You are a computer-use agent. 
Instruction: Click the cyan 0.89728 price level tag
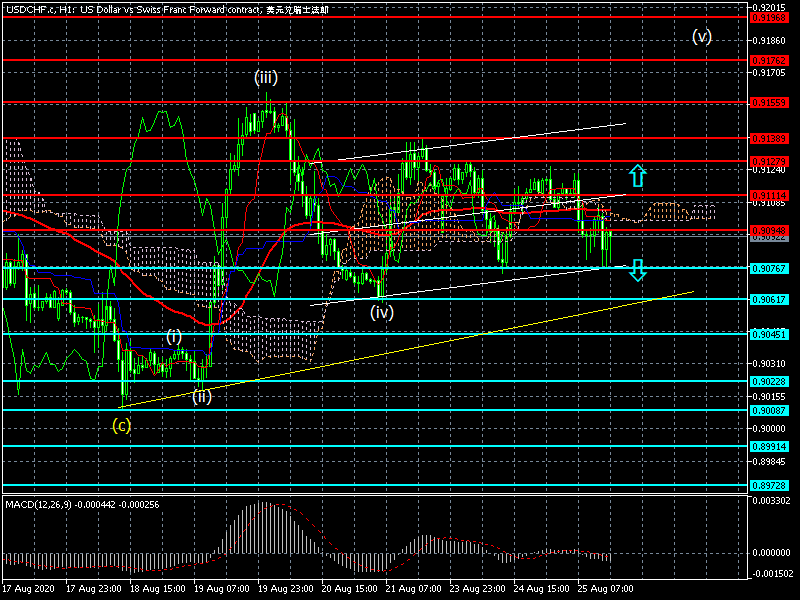pyautogui.click(x=769, y=486)
